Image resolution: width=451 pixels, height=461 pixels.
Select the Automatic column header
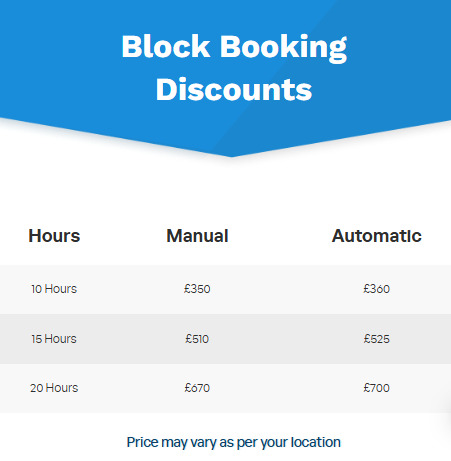point(377,236)
